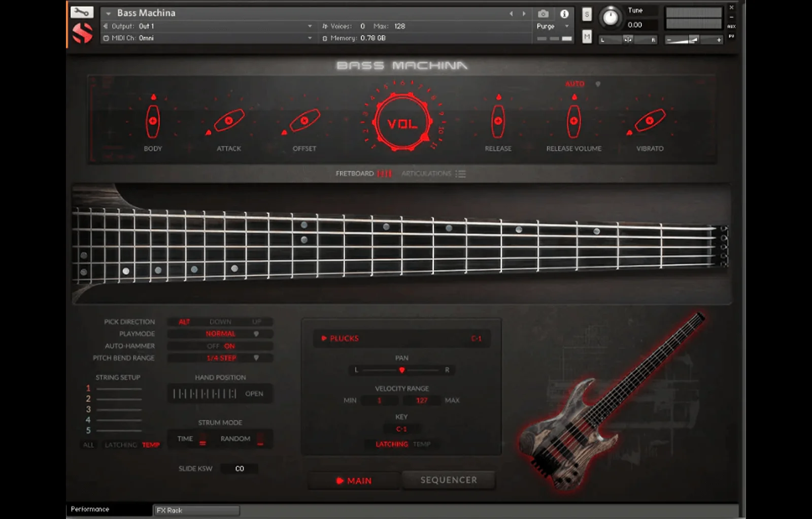
Task: Click the camera snapshot icon in header
Action: coord(542,14)
